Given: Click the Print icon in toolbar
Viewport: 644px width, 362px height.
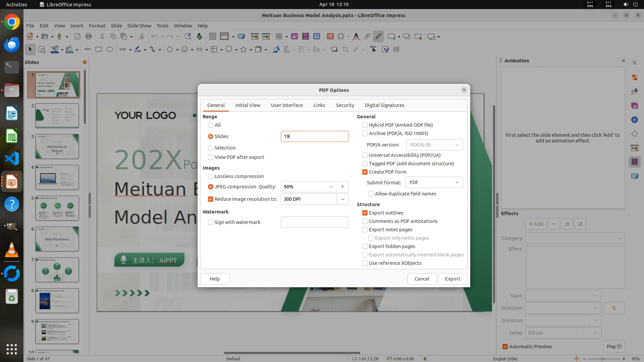Looking at the screenshot, I should point(89,37).
